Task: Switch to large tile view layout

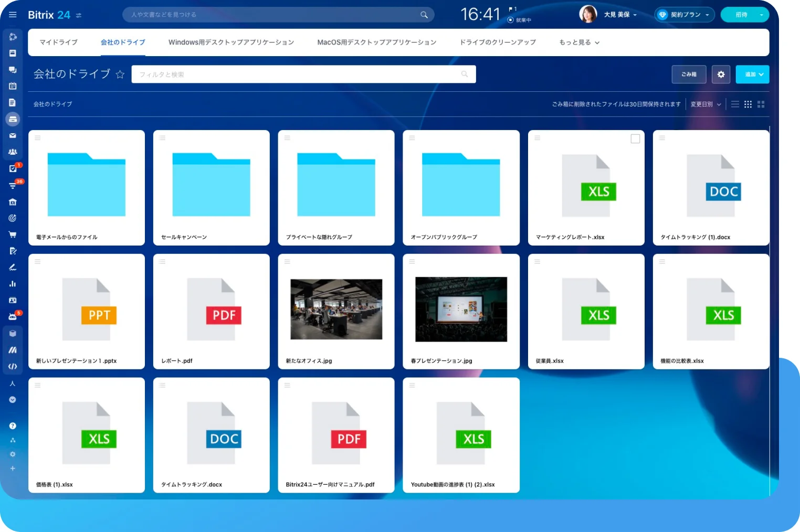Action: pyautogui.click(x=761, y=104)
